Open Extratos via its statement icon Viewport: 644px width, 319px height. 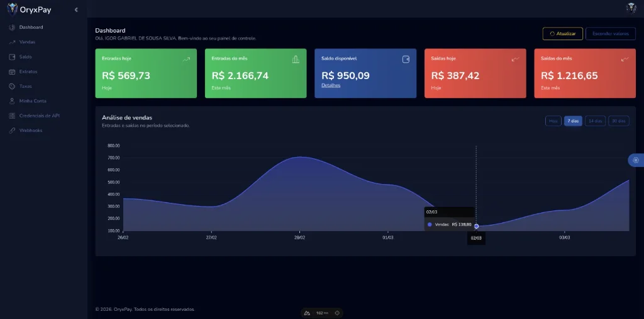[12, 72]
